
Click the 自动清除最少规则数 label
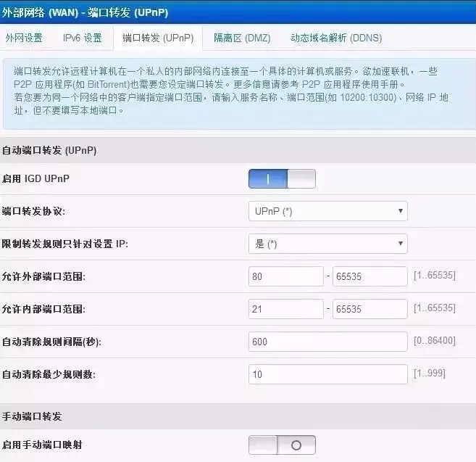(x=49, y=374)
